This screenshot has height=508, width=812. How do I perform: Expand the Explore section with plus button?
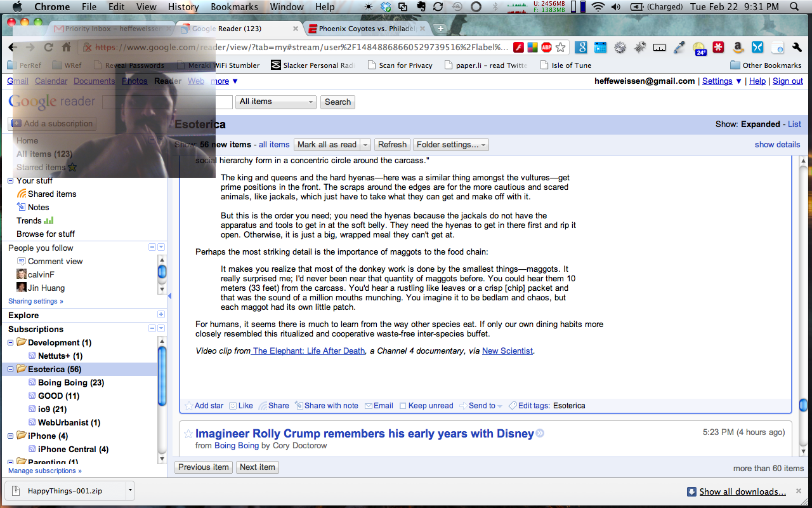pyautogui.click(x=161, y=315)
